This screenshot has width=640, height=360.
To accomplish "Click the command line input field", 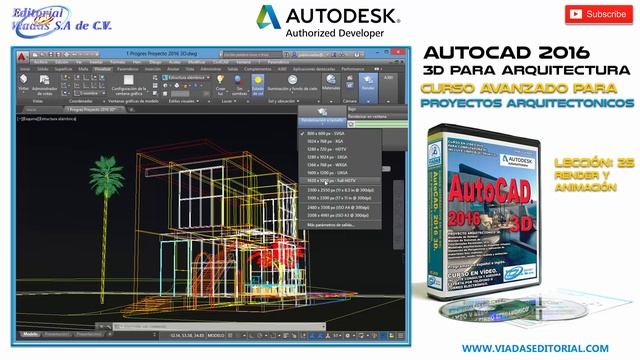I will pyautogui.click(x=219, y=327).
